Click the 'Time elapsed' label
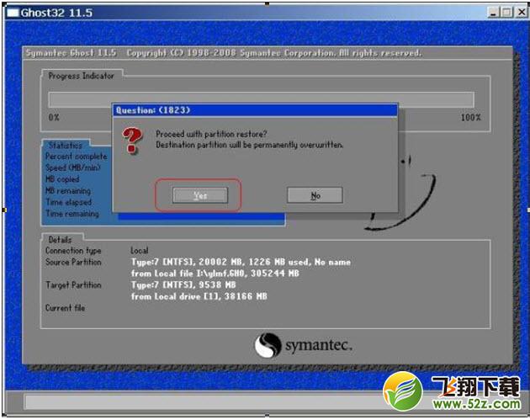Viewport: 530px width, 420px height. [69, 202]
